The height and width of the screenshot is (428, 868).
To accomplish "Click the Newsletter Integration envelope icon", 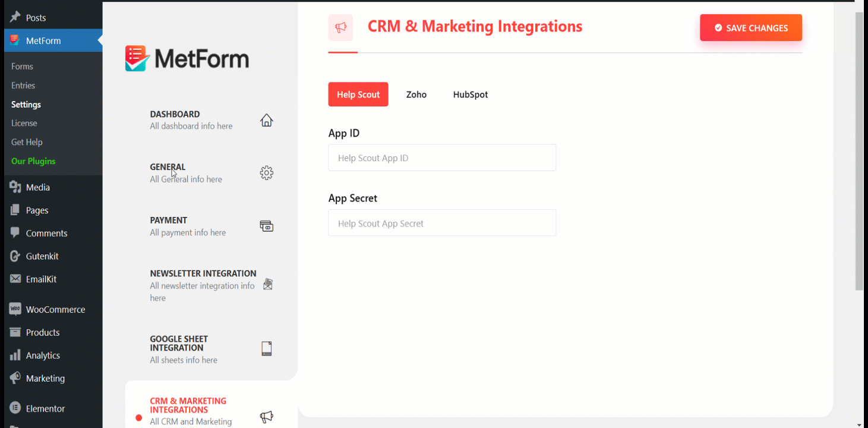I will (x=268, y=284).
